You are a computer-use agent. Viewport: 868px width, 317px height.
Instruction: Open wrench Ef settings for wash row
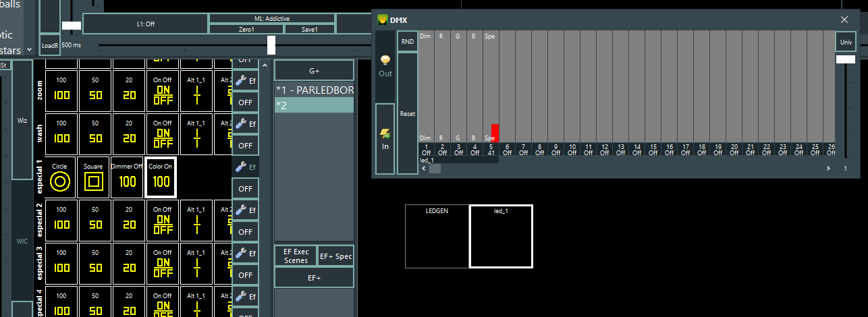point(246,123)
